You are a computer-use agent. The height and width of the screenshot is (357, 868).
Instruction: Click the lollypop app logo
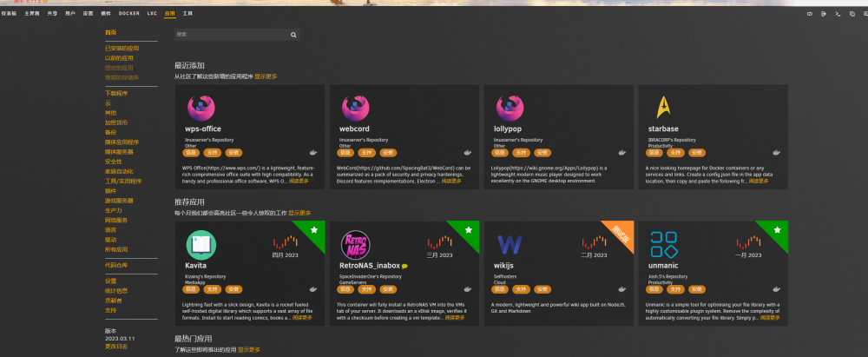click(x=510, y=108)
